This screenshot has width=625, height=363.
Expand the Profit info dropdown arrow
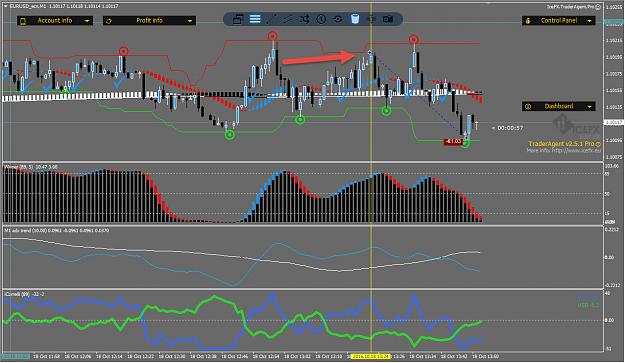190,21
